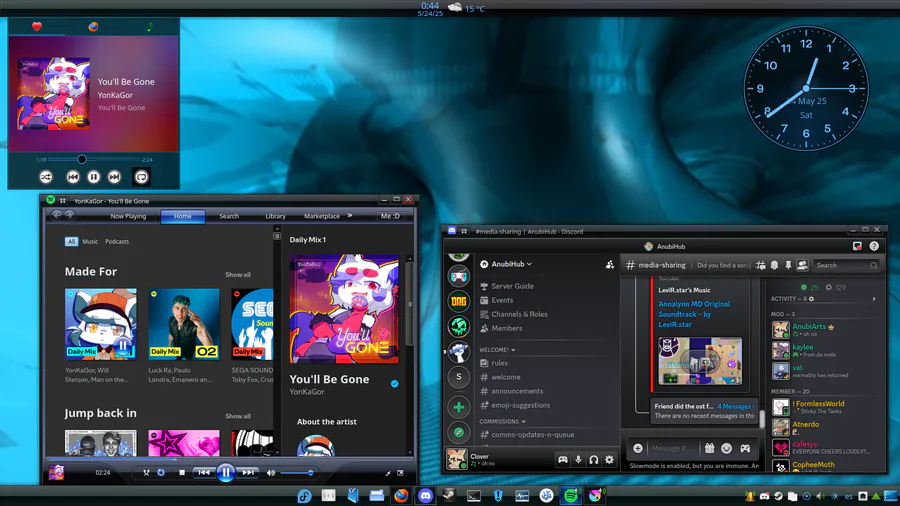Stop playback in Spotify player bar

182,473
